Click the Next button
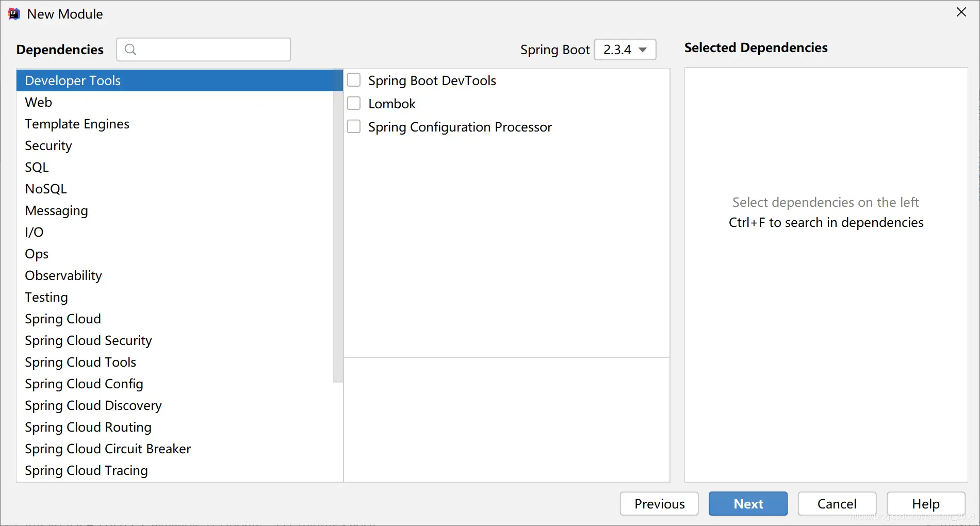This screenshot has width=980, height=526. pyautogui.click(x=748, y=504)
